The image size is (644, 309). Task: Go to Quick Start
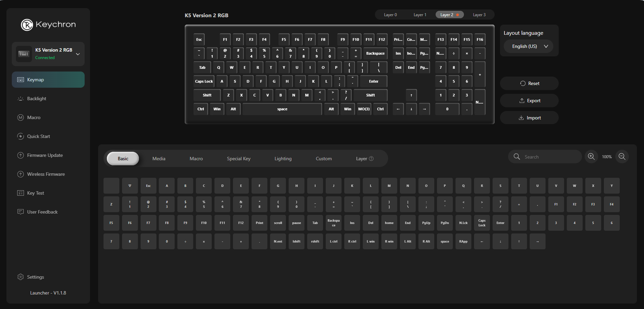point(38,136)
